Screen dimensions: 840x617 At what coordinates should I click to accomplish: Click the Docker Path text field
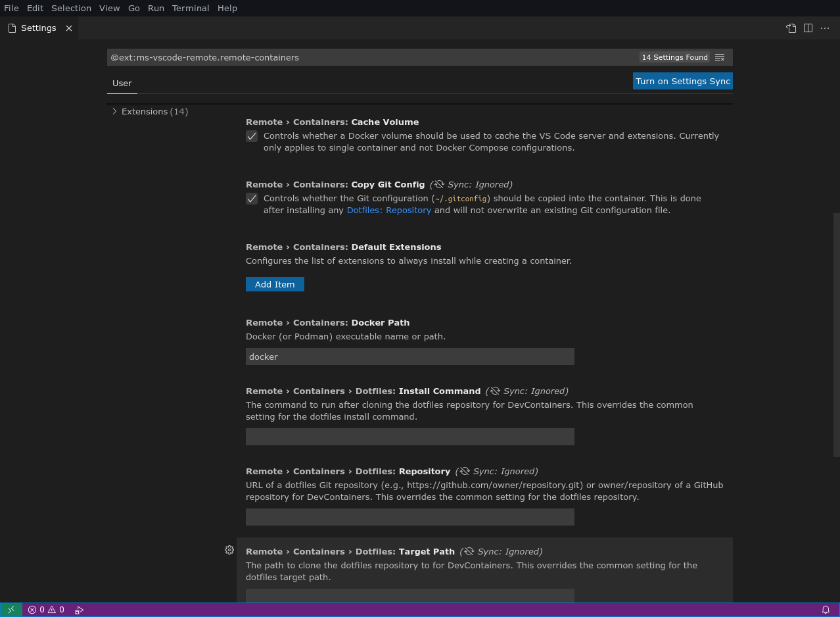pyautogui.click(x=409, y=357)
